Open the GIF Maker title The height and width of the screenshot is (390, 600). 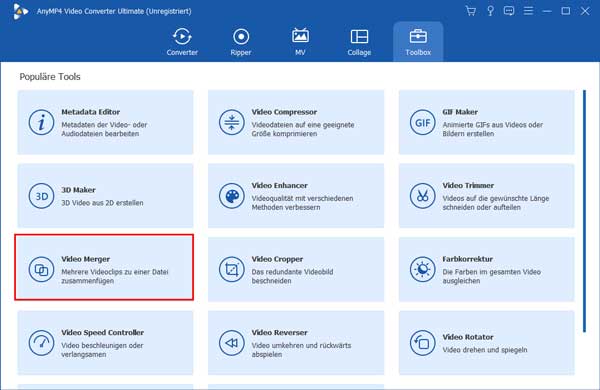point(460,112)
